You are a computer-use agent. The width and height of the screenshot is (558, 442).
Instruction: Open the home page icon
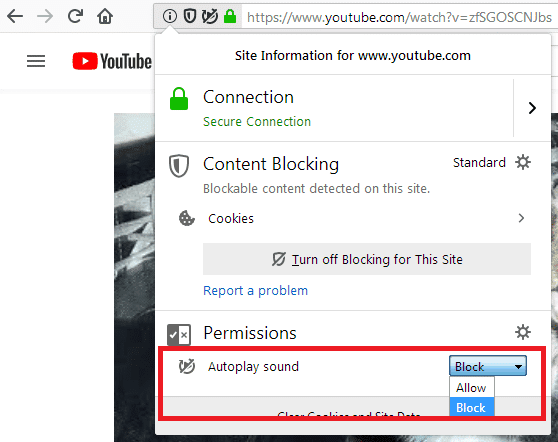pos(105,16)
